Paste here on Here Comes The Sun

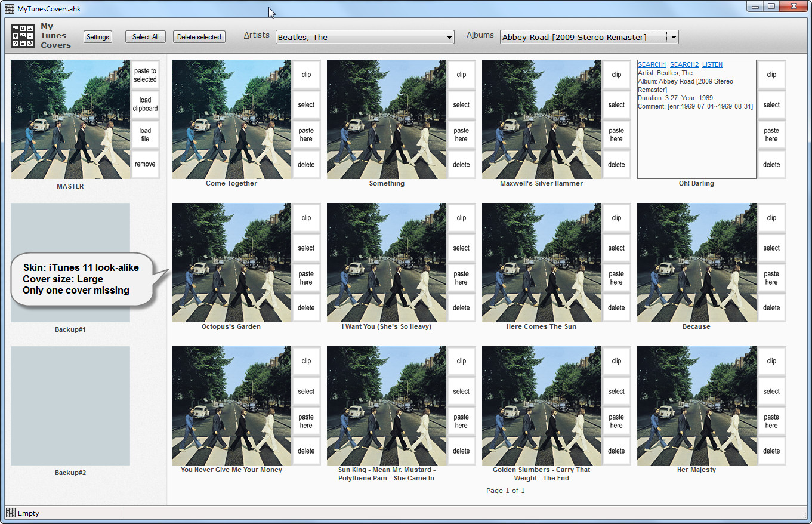pos(616,278)
